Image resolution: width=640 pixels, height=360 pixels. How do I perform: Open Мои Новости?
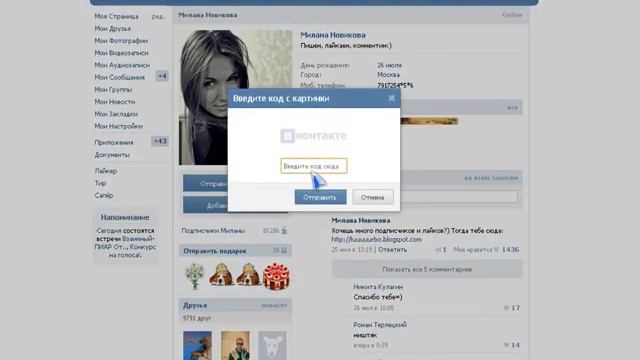tap(115, 102)
